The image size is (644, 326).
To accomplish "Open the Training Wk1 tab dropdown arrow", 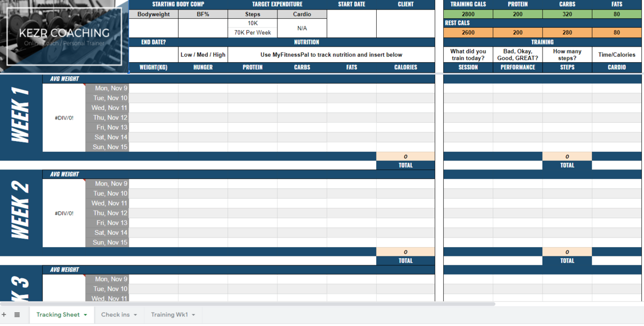I will [193, 315].
